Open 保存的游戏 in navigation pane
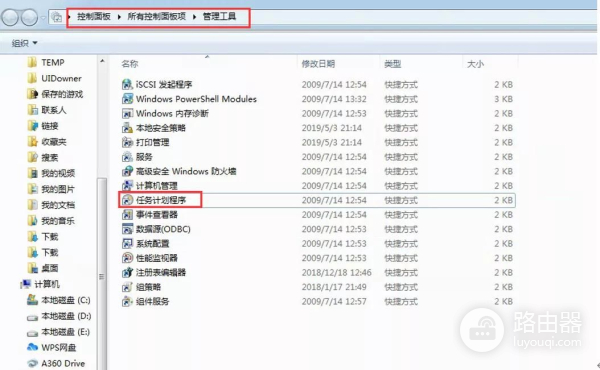 pos(55,94)
